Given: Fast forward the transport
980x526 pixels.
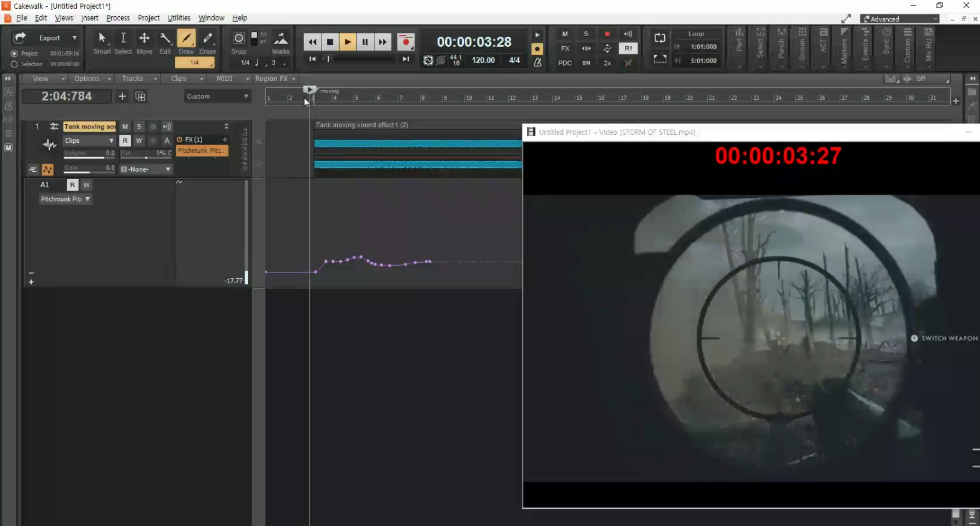Looking at the screenshot, I should (x=383, y=42).
